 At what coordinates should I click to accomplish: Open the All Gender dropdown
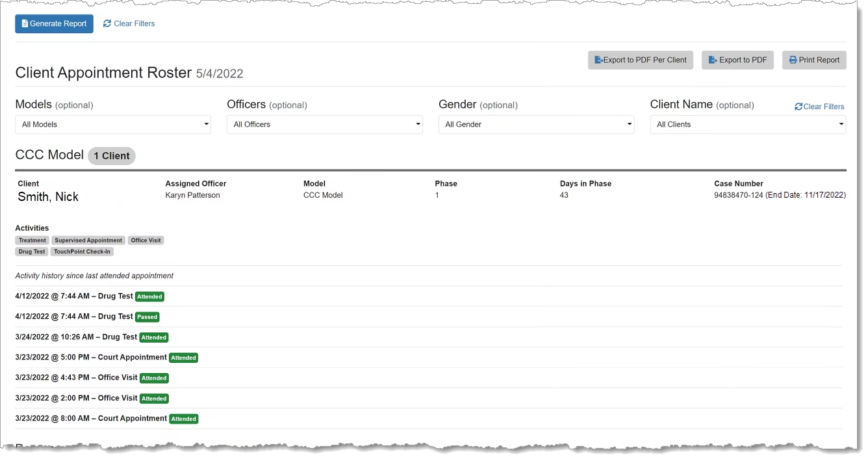pyautogui.click(x=536, y=124)
